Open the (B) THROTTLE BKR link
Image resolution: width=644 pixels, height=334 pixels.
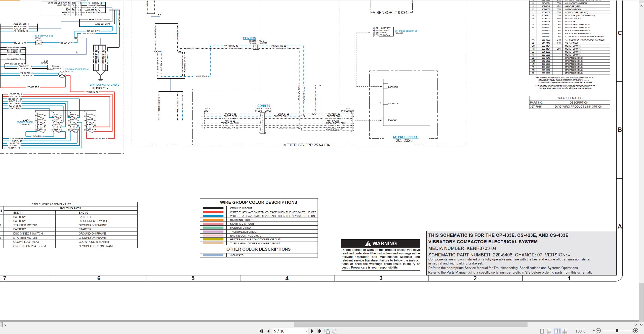[x=44, y=36]
